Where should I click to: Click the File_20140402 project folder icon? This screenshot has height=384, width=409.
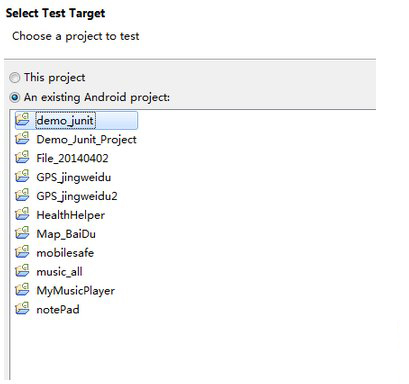(22, 157)
